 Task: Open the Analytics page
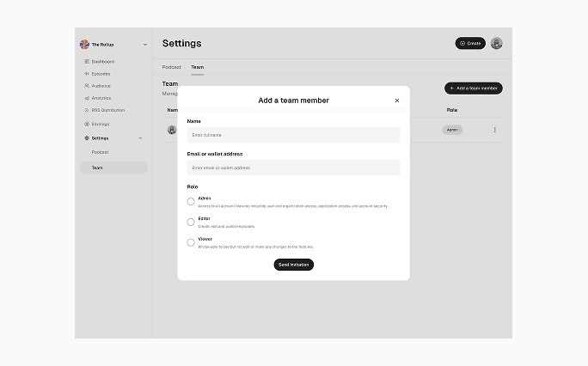101,98
